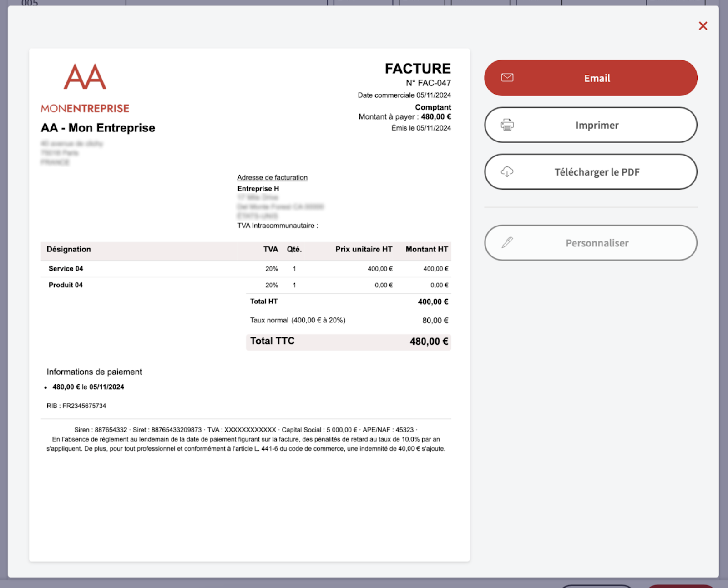Click the MONENTREPRISE logo text
The height and width of the screenshot is (588, 728).
[85, 108]
